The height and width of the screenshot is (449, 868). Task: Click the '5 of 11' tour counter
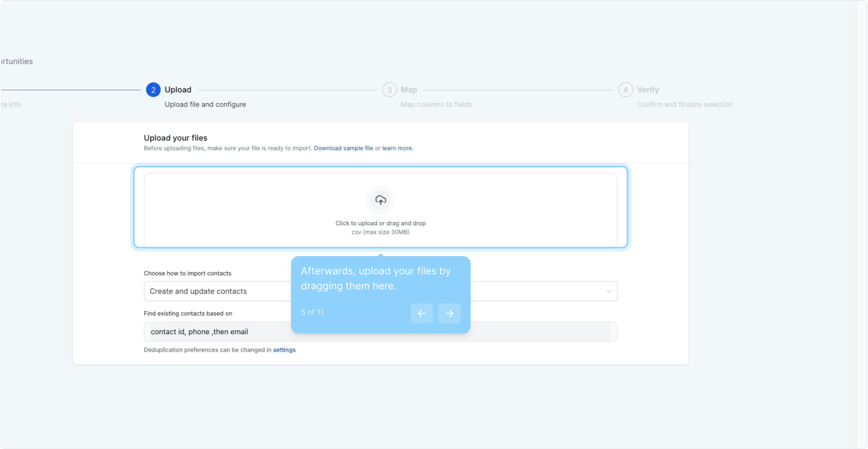(312, 312)
